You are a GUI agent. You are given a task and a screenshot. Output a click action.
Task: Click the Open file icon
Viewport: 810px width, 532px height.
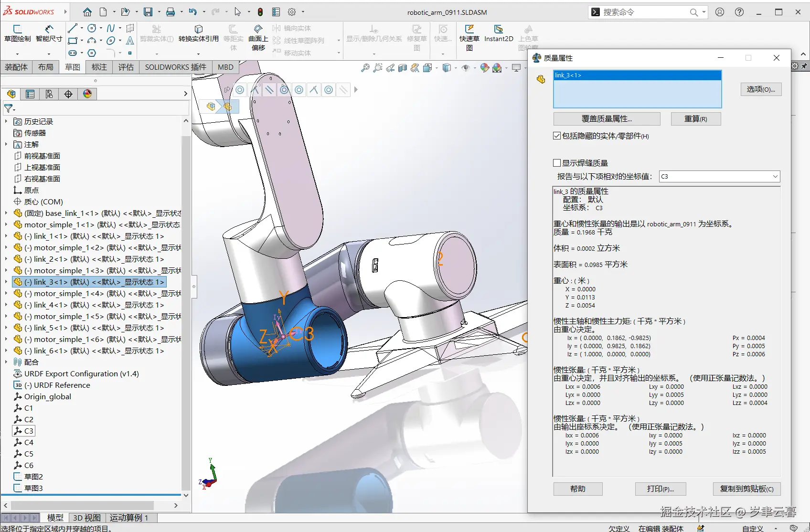pyautogui.click(x=125, y=12)
